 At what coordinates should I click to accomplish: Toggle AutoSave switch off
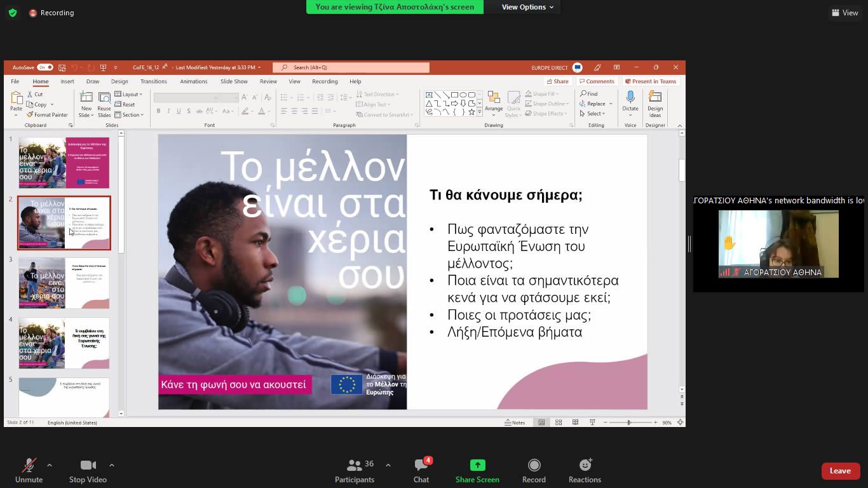44,67
